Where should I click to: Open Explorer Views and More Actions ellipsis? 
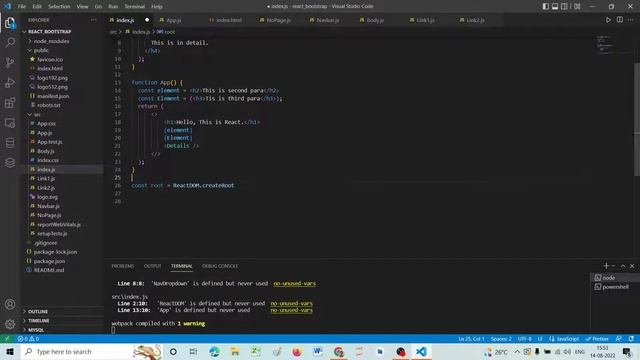[93, 20]
